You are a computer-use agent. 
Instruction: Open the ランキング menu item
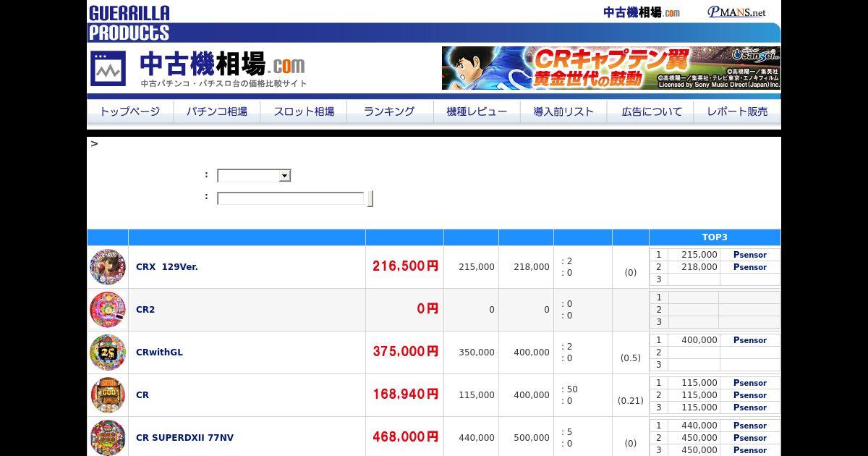pos(390,111)
